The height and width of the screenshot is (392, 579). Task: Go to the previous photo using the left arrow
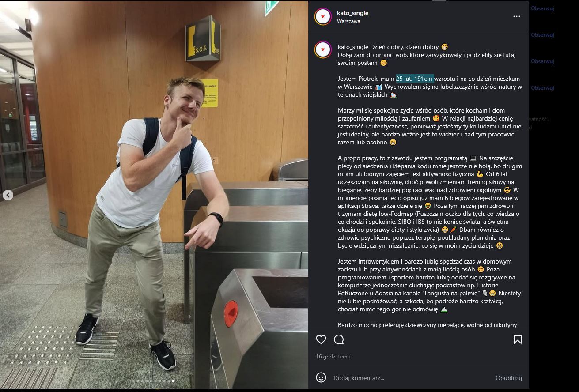8,195
